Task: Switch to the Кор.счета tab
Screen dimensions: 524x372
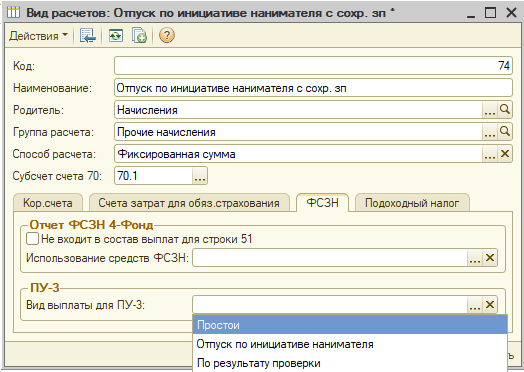Action: 47,203
